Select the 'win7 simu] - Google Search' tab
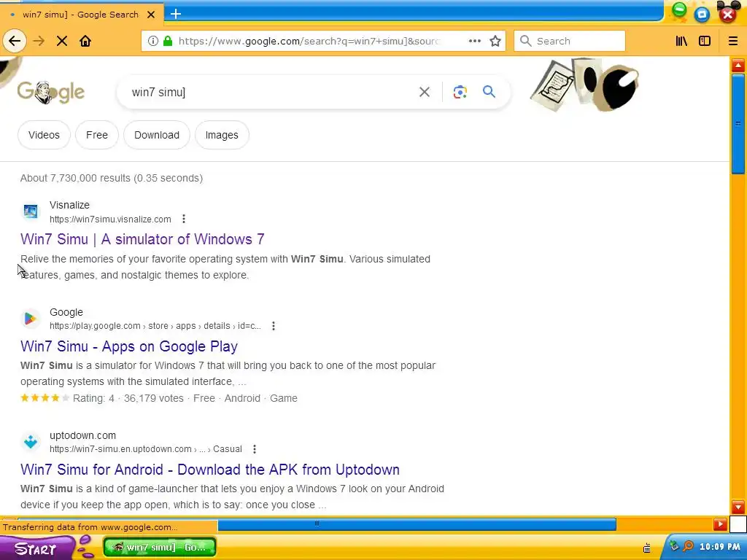This screenshot has width=747, height=560. (82, 15)
